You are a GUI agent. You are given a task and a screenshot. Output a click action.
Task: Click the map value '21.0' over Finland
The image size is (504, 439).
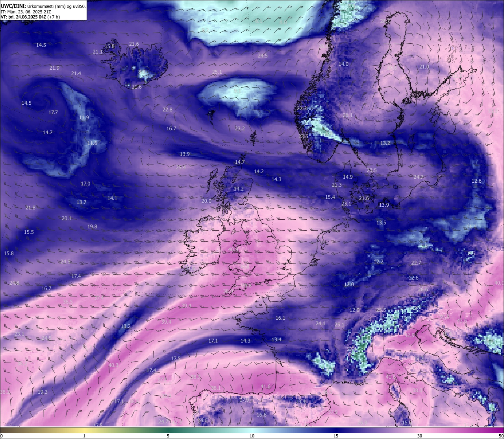[424, 67]
